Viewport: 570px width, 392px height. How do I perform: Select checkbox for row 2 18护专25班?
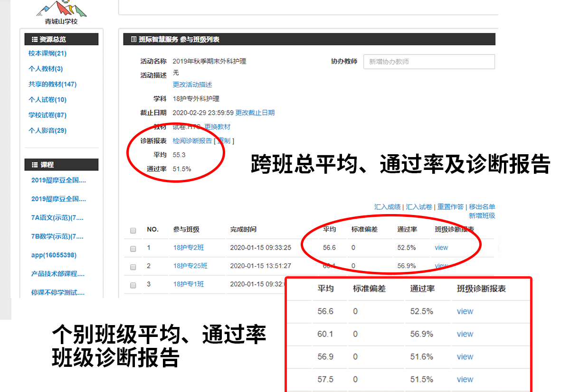pyautogui.click(x=133, y=267)
